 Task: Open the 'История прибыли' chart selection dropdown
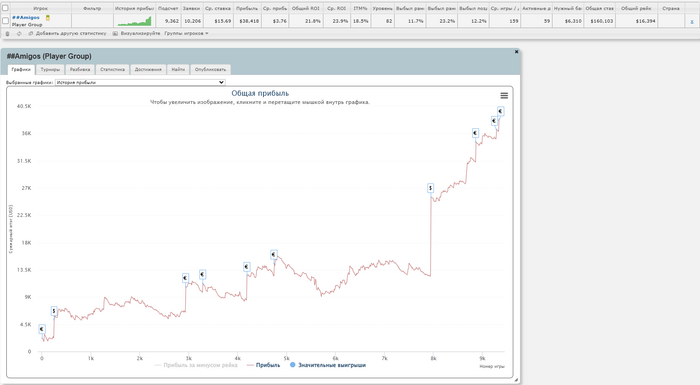[x=140, y=82]
